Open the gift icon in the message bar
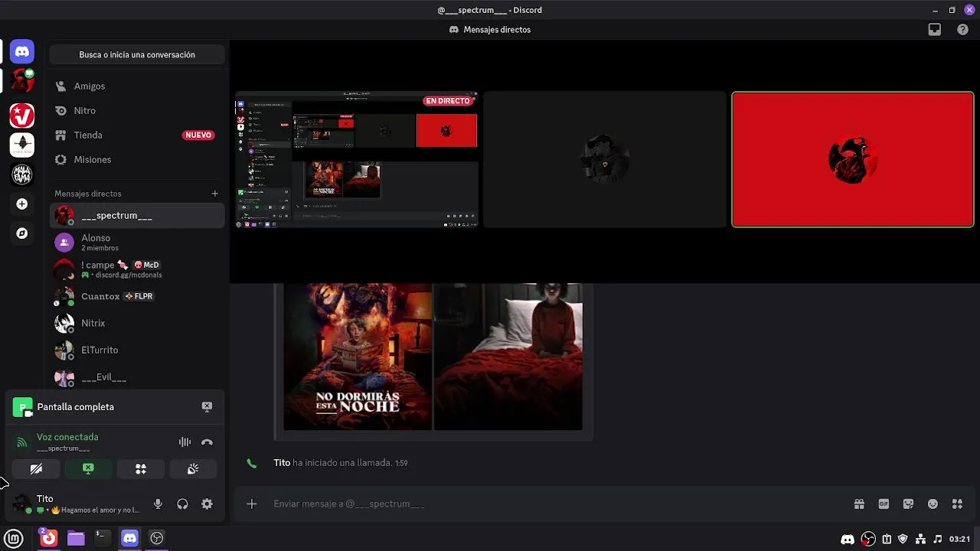Viewport: 980px width, 551px height. pos(859,504)
